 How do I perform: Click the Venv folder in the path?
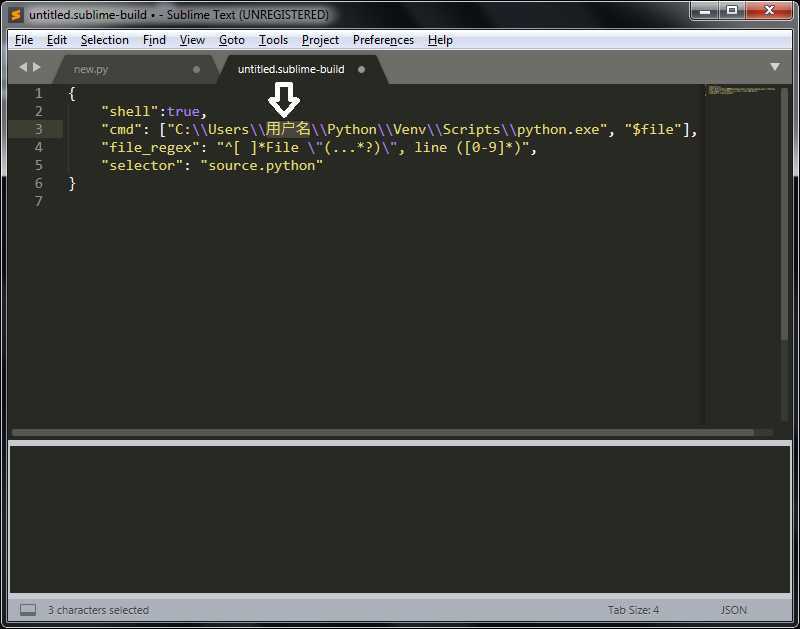409,130
